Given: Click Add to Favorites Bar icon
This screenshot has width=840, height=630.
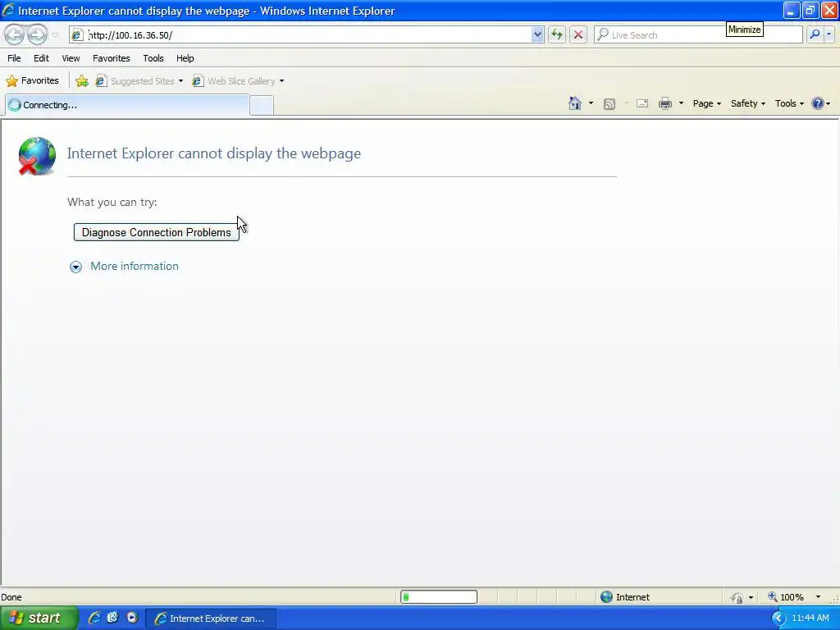Looking at the screenshot, I should click(82, 81).
